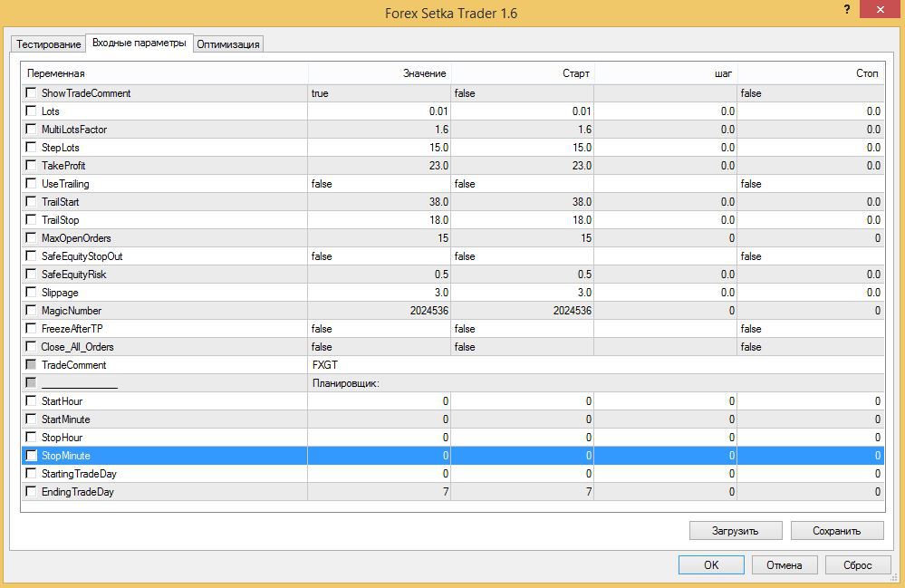Click the Старт column header
Screen dimensions: 905x588
pos(523,73)
